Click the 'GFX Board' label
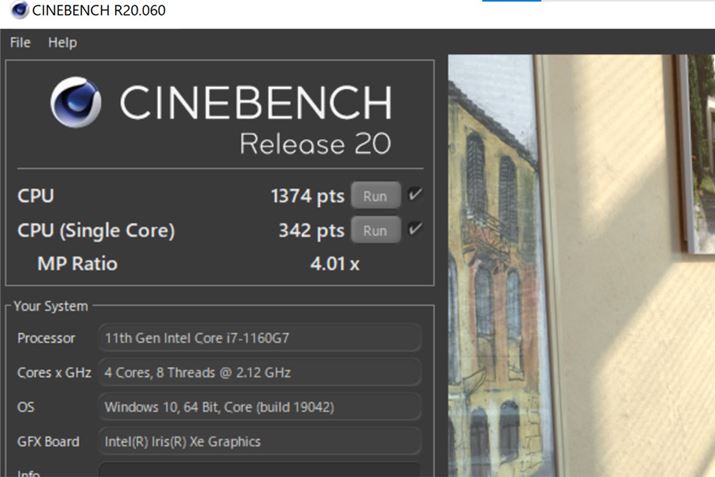The height and width of the screenshot is (477, 715). [48, 441]
